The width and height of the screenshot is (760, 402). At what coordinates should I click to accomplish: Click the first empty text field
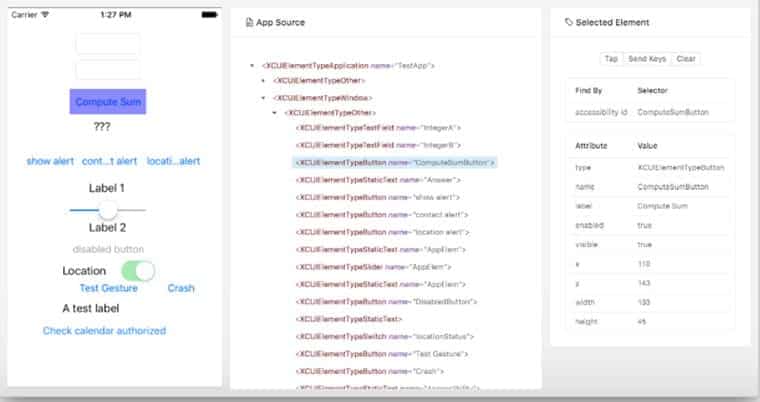coord(108,44)
